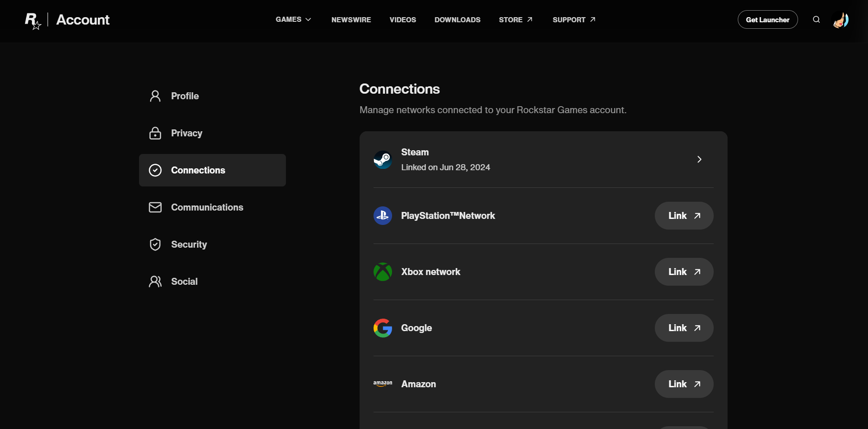Viewport: 868px width, 429px height.
Task: Open the user avatar menu
Action: pyautogui.click(x=841, y=20)
